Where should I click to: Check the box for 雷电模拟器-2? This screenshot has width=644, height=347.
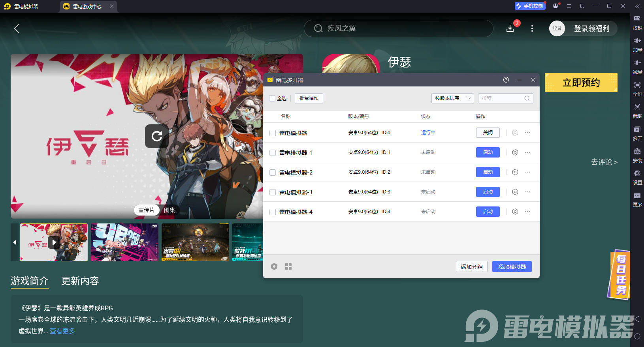(x=273, y=173)
